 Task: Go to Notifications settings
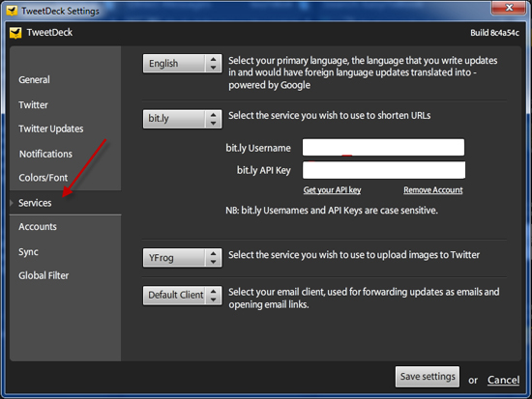click(x=45, y=154)
